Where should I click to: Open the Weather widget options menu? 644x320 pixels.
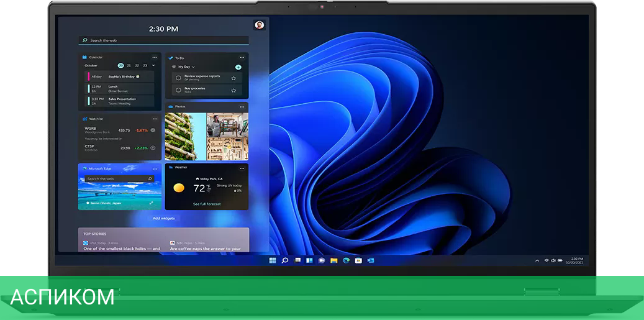point(242,167)
